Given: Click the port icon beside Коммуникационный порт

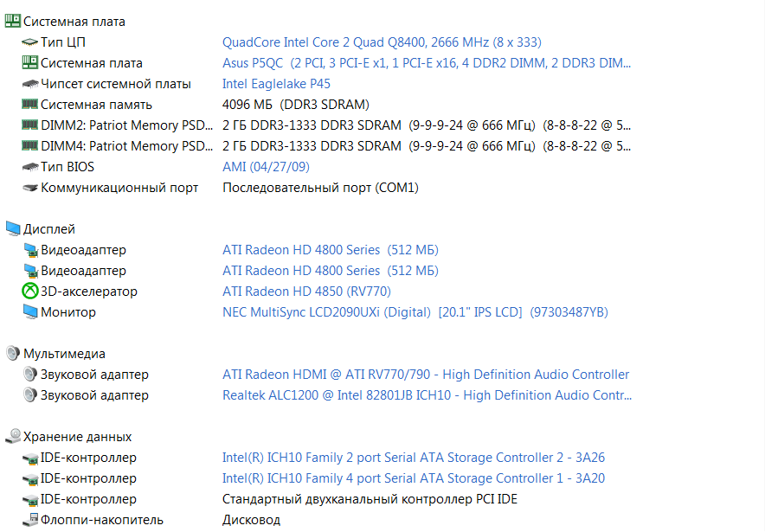Looking at the screenshot, I should point(30,188).
